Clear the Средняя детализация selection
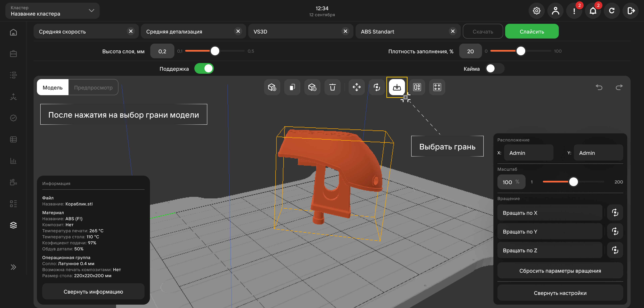The width and height of the screenshot is (644, 308). coord(238,31)
